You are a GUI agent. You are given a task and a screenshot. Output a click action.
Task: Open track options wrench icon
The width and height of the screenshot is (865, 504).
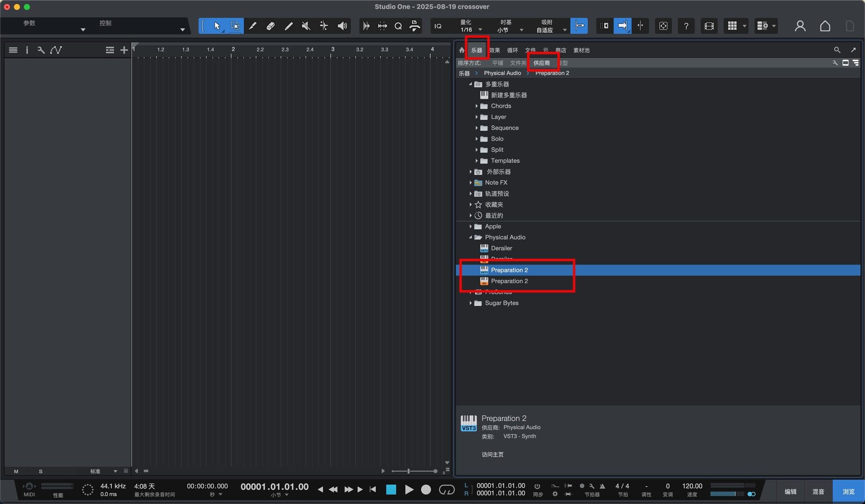tap(41, 50)
